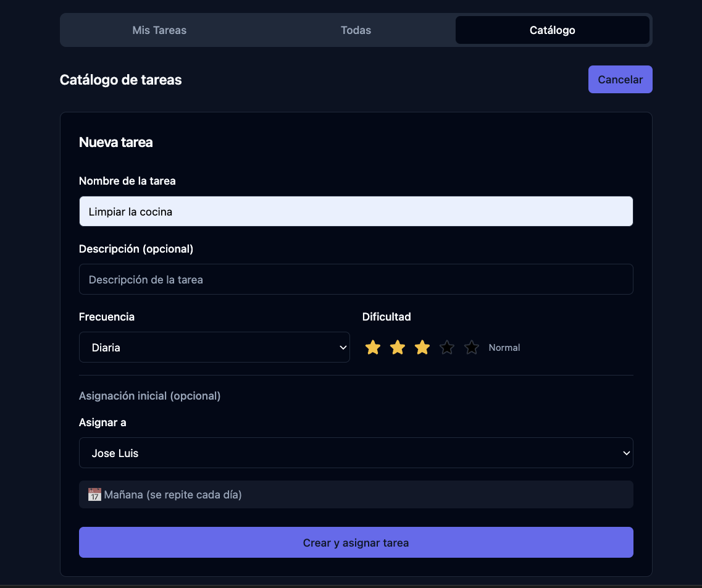Raise difficulty to four stars
702x588 pixels.
(447, 348)
